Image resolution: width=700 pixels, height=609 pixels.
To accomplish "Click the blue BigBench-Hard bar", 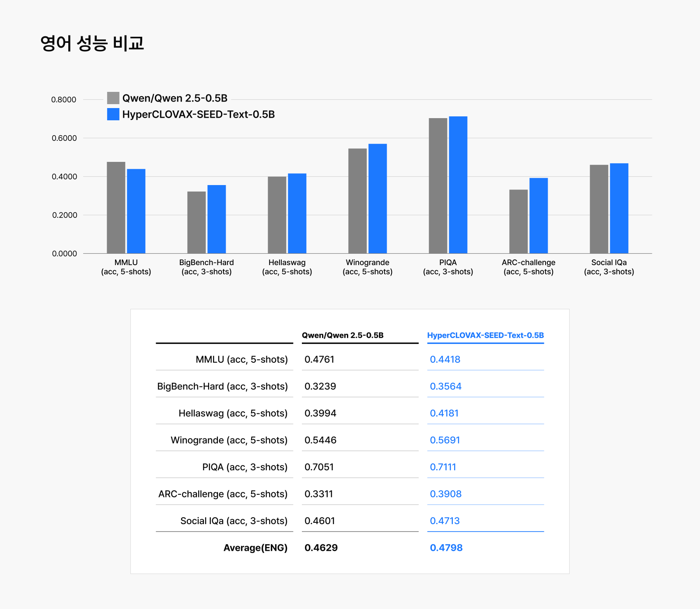I will [217, 219].
